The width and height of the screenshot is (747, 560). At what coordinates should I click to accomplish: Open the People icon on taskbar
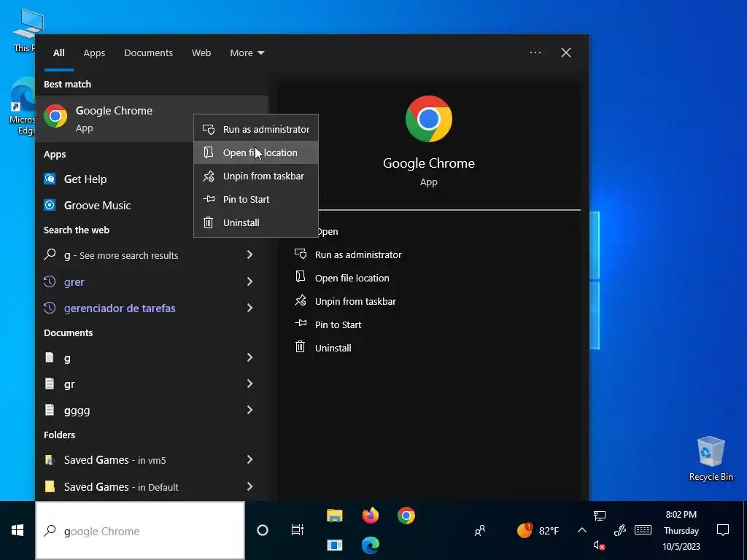(480, 531)
